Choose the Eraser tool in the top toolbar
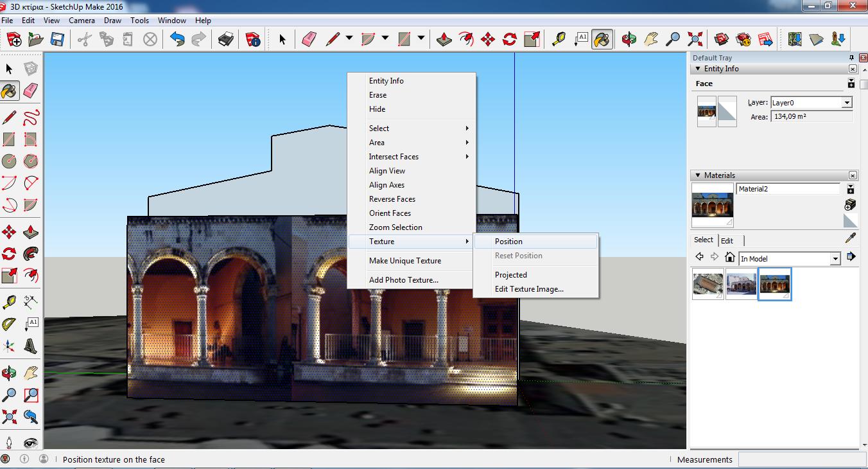The height and width of the screenshot is (469, 868). 309,39
